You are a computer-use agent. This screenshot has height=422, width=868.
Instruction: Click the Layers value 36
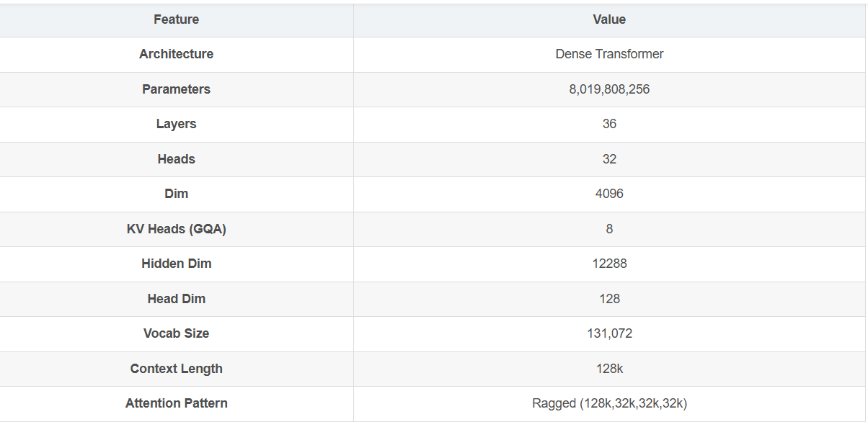click(609, 124)
